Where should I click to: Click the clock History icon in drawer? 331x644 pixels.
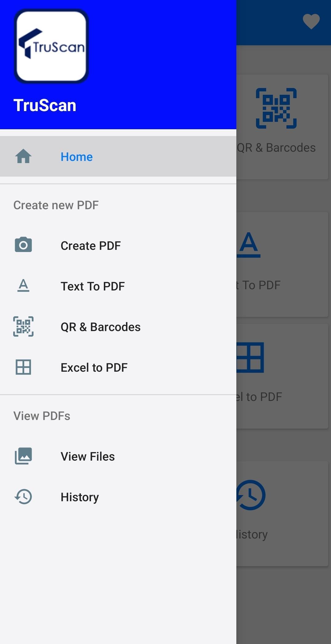tap(23, 497)
